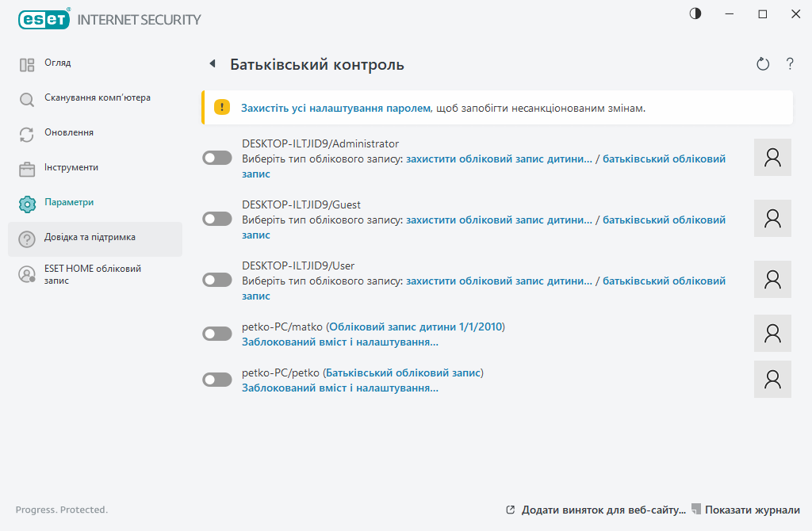Image resolution: width=812 pixels, height=531 pixels.
Task: Toggle the contrast theme icon
Action: pyautogui.click(x=695, y=14)
